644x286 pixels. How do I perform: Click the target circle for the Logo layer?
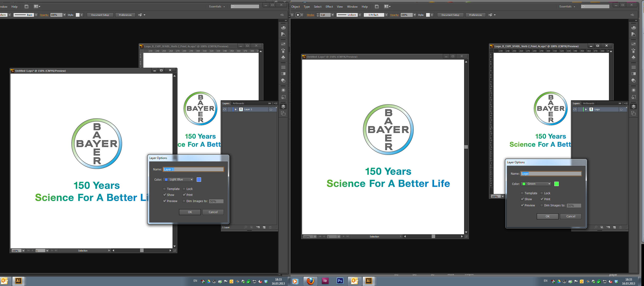[621, 109]
